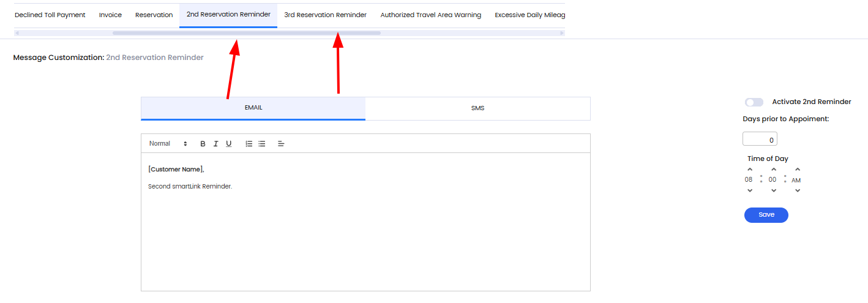Switch AM/PM using the up chevron
The width and height of the screenshot is (868, 303).
pyautogui.click(x=797, y=170)
